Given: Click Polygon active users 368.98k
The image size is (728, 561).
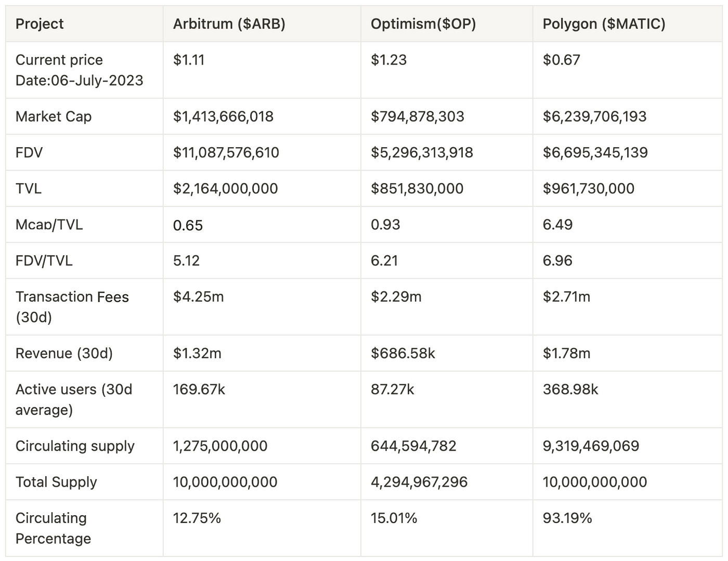Looking at the screenshot, I should click(x=570, y=389).
